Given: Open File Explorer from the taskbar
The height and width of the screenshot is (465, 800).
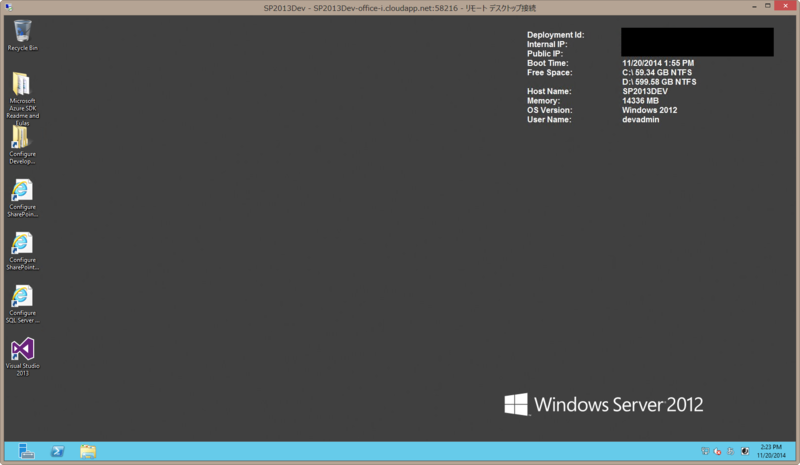Looking at the screenshot, I should pyautogui.click(x=88, y=451).
